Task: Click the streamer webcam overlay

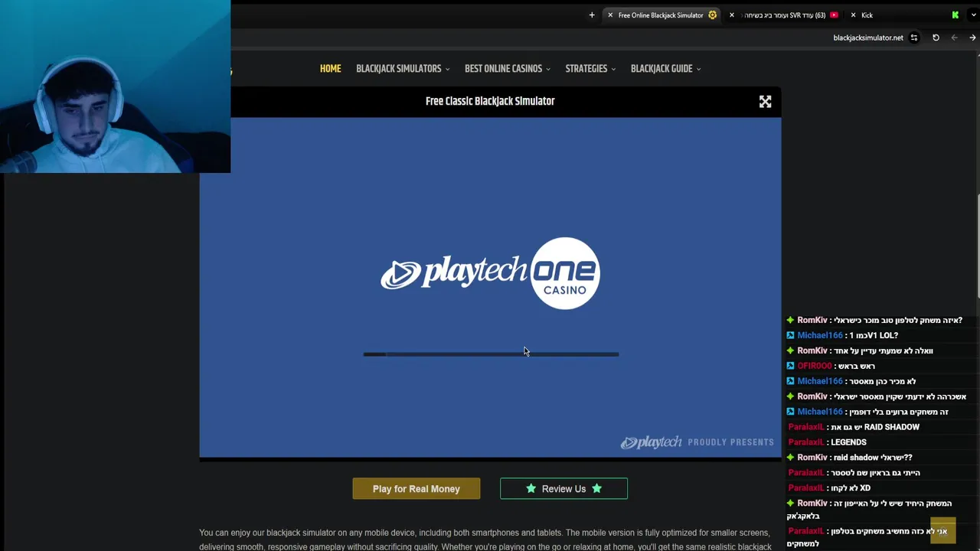Action: pos(115,86)
